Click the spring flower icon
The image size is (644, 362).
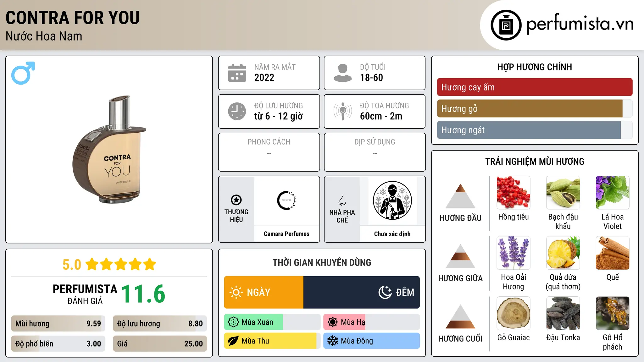[x=233, y=322]
